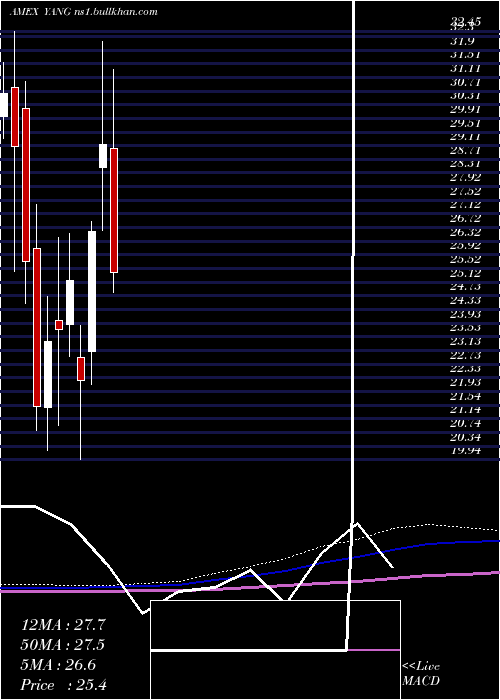Click the 23.93 price axis label

click(x=465, y=314)
